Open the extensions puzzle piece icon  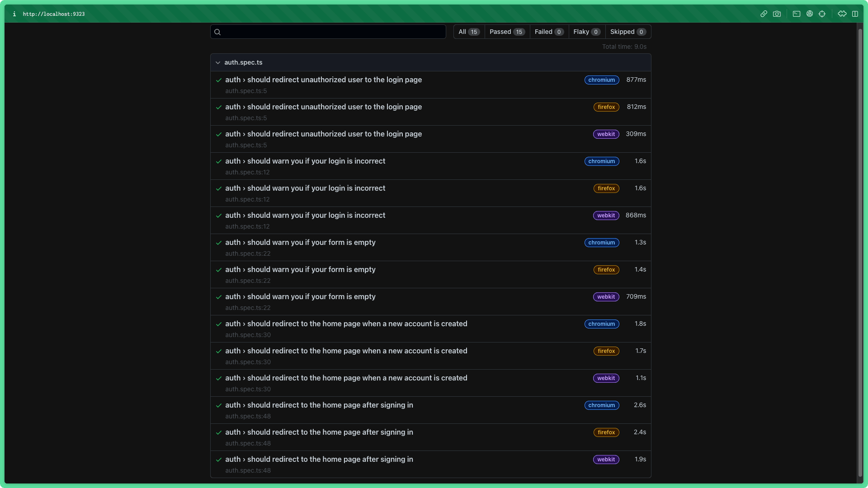click(842, 14)
